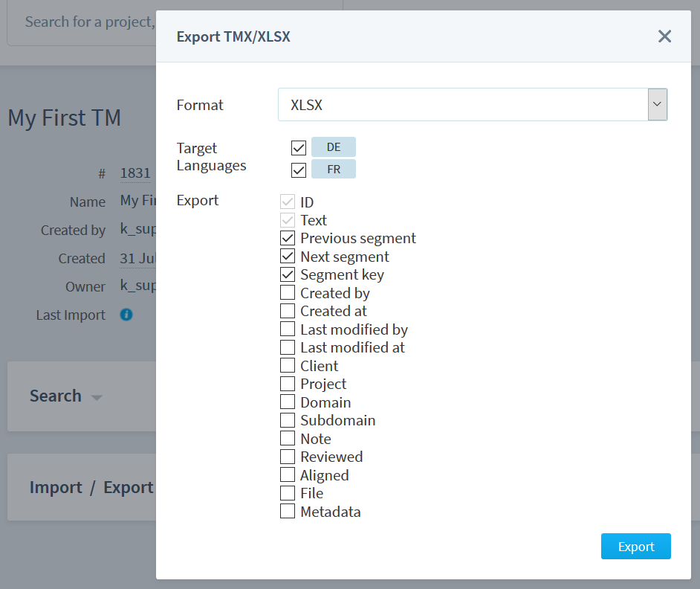Click the Reviewed label text

click(331, 457)
